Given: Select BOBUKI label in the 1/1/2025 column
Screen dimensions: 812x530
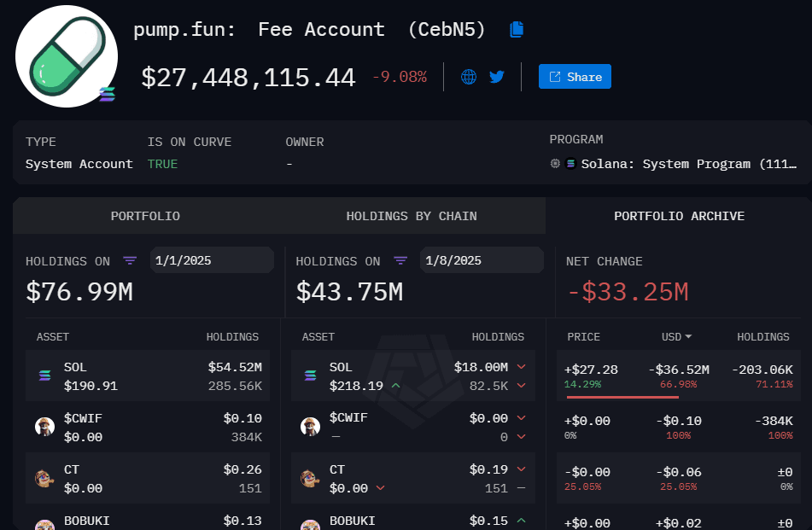Looking at the screenshot, I should coord(86,521).
